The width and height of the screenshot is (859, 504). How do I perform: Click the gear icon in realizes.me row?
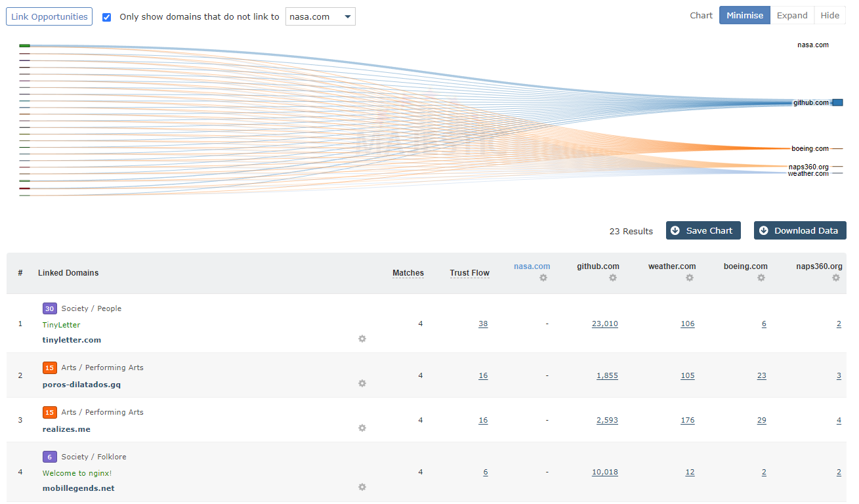click(x=362, y=428)
